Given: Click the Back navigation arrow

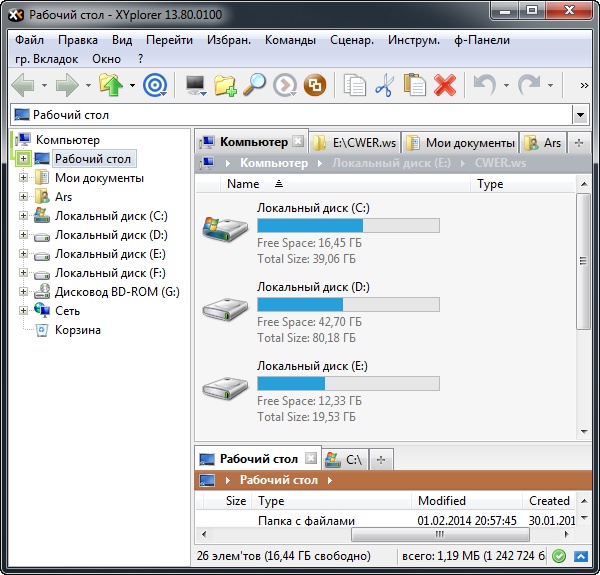Looking at the screenshot, I should [x=22, y=86].
